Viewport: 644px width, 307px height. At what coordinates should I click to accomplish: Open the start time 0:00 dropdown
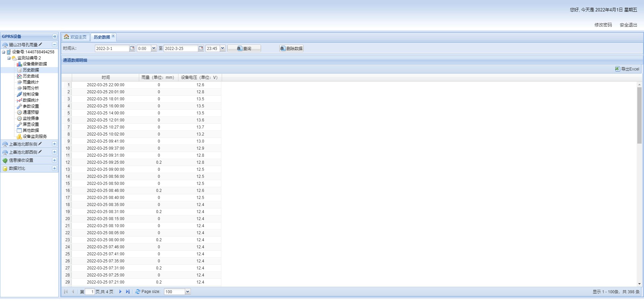pos(154,48)
